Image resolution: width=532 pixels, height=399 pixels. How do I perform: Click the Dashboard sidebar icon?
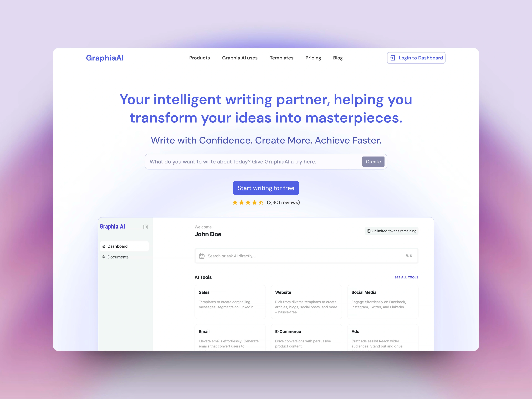(x=104, y=246)
